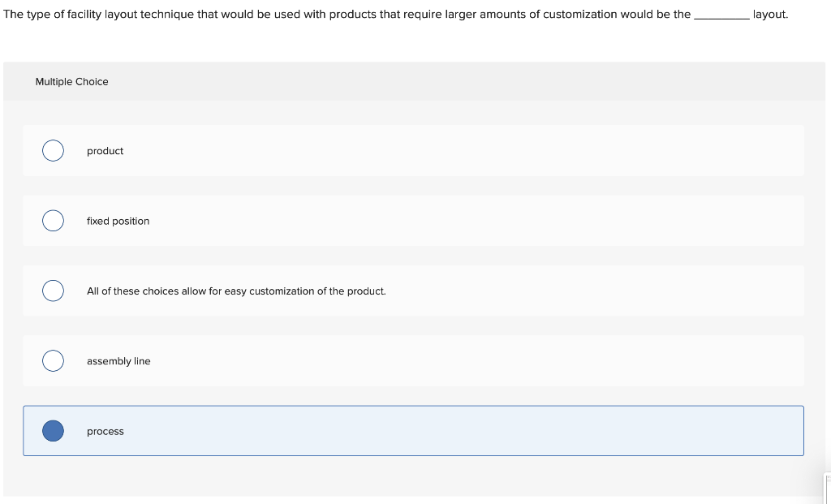The image size is (831, 504).
Task: Select the All of these choices radio button
Action: 53,290
